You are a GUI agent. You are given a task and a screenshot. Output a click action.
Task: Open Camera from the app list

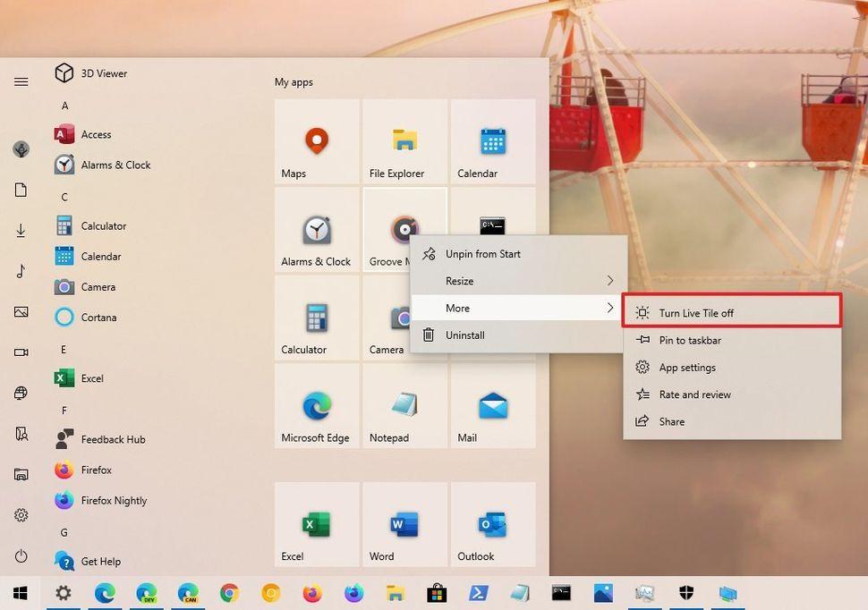85,287
